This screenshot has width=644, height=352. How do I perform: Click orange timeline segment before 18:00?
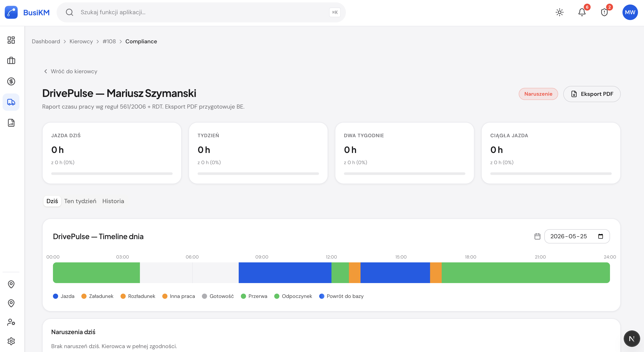[x=436, y=273]
